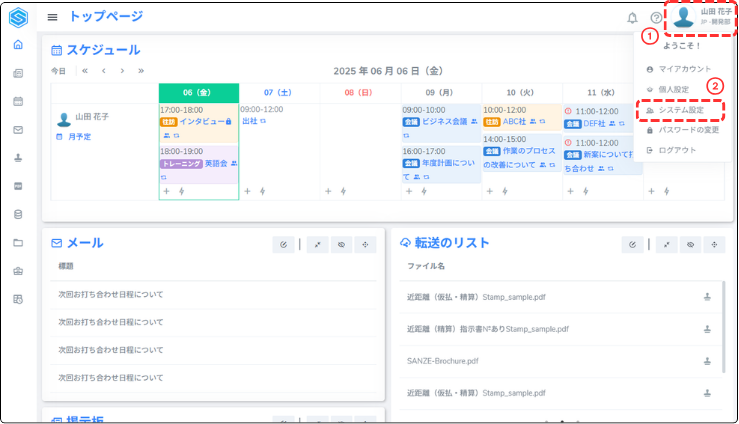
Task: Click the help question mark icon
Action: point(656,18)
